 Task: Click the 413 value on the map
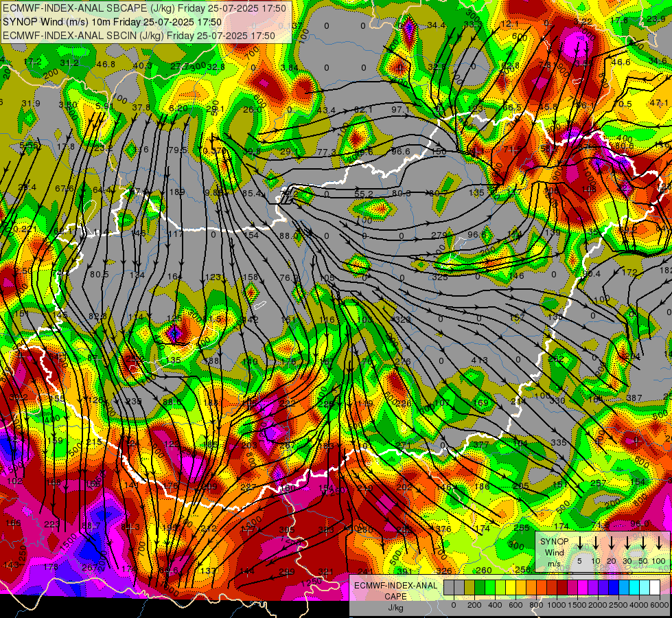pos(479,360)
